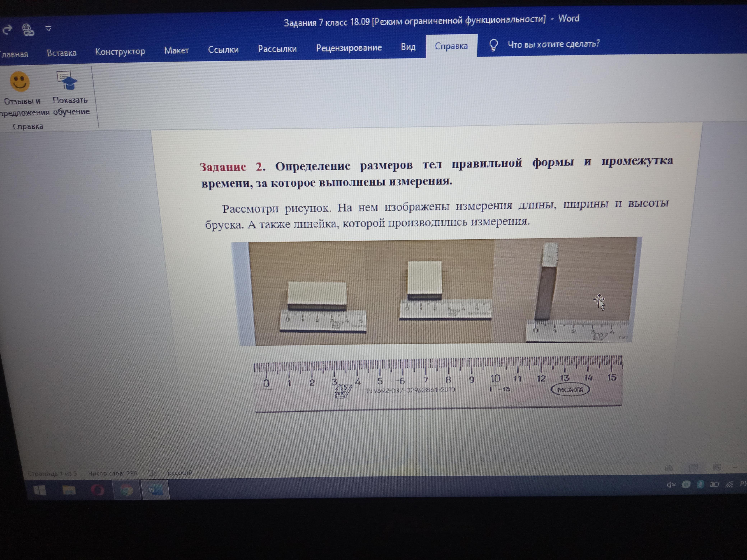Click the Отзывы и предложения smiley icon
Viewport: 747px width, 560px height.
[x=20, y=81]
